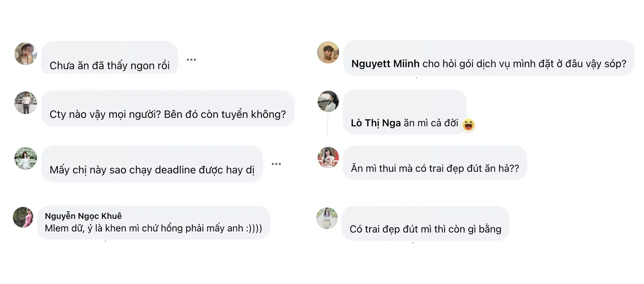Click the comment "Cty nào vậy mọi người?"
This screenshot has width=644, height=284.
point(168,114)
